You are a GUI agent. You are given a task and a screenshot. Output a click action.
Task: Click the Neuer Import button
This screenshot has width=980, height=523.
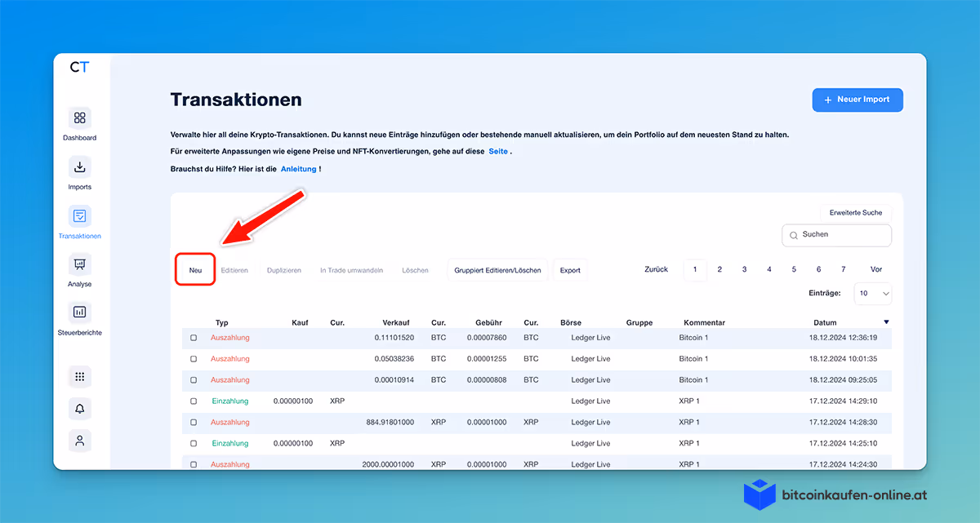point(857,100)
